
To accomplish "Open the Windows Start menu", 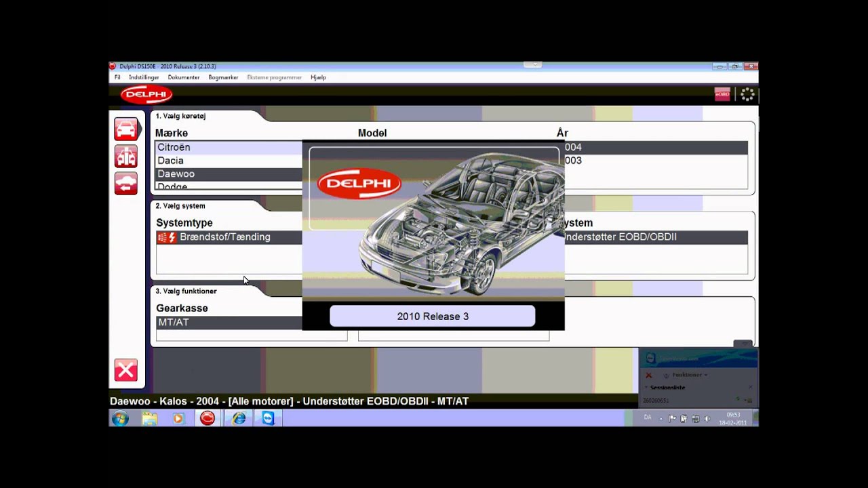I will 120,419.
